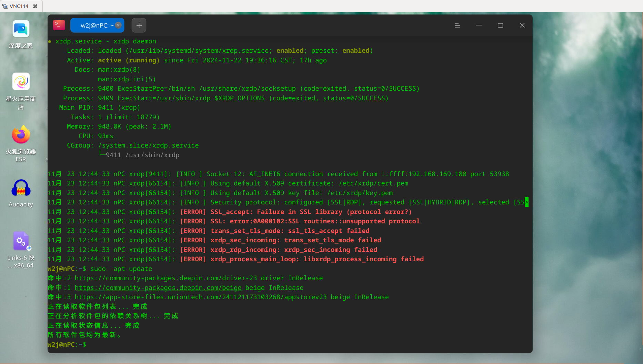This screenshot has height=364, width=643.
Task: Click the VNC114 tab monitor icon
Action: coord(5,6)
